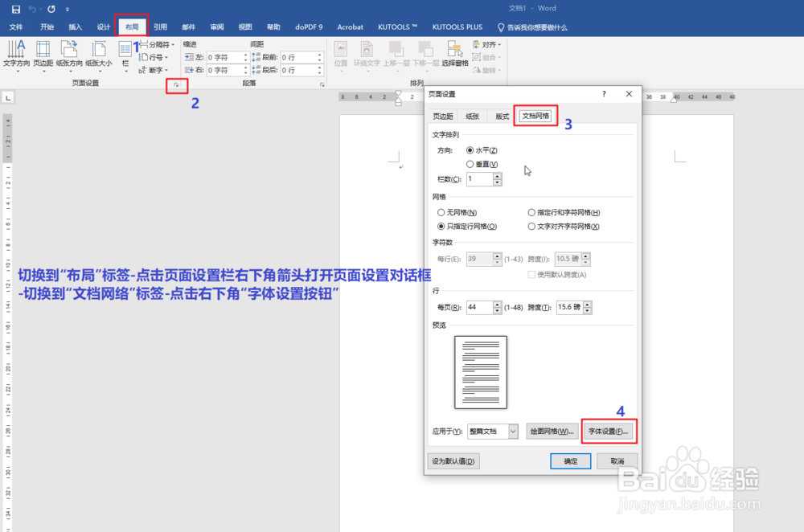Image resolution: width=804 pixels, height=532 pixels.
Task: Click the 绘图网格 button
Action: coord(552,432)
